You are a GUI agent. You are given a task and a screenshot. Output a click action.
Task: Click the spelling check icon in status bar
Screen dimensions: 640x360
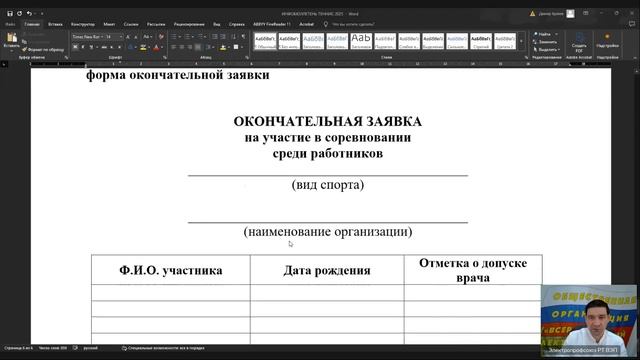pyautogui.click(x=75, y=348)
